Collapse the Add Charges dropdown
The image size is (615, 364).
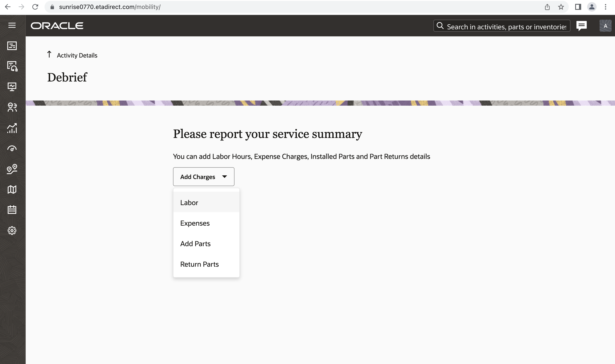click(203, 177)
